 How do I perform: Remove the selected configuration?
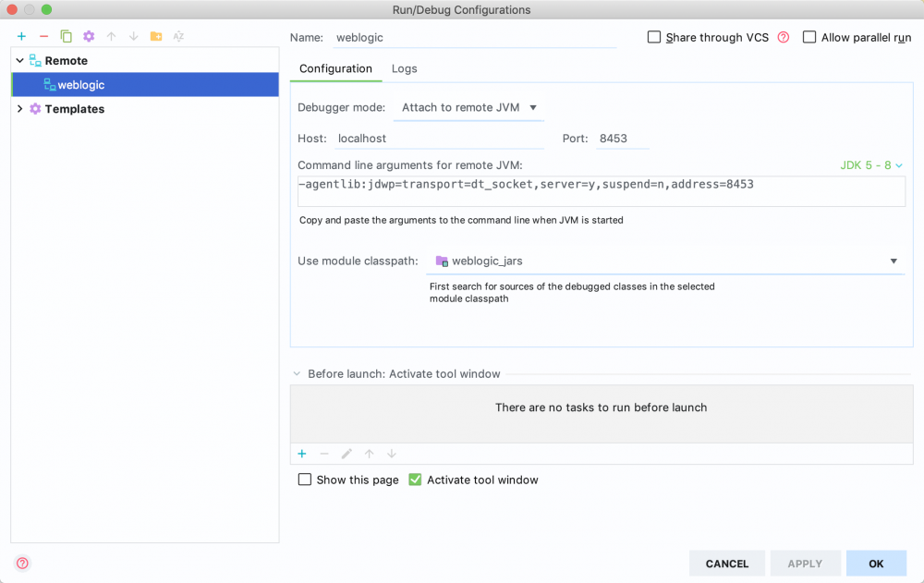click(43, 36)
